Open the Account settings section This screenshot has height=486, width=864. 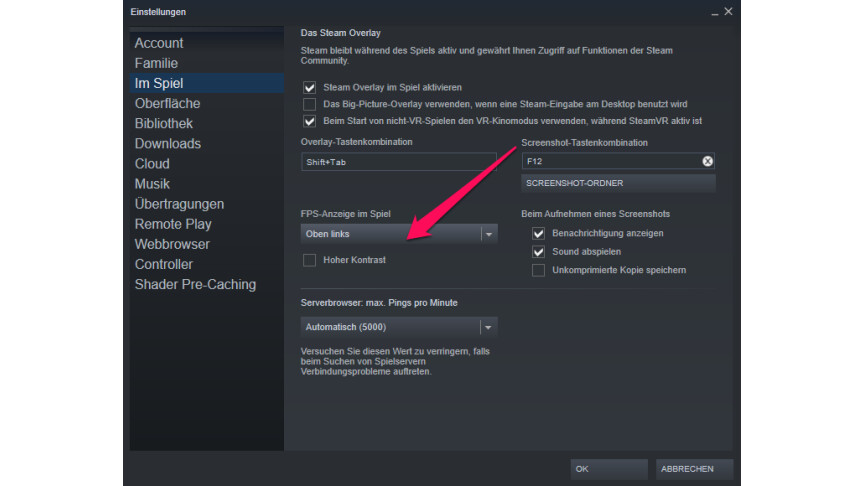coord(159,43)
